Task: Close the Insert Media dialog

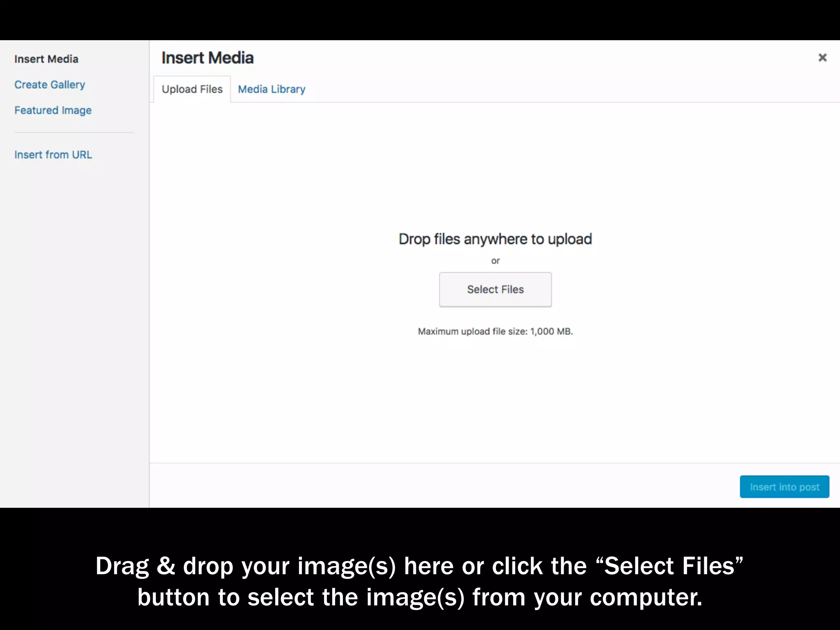Action: coord(822,57)
